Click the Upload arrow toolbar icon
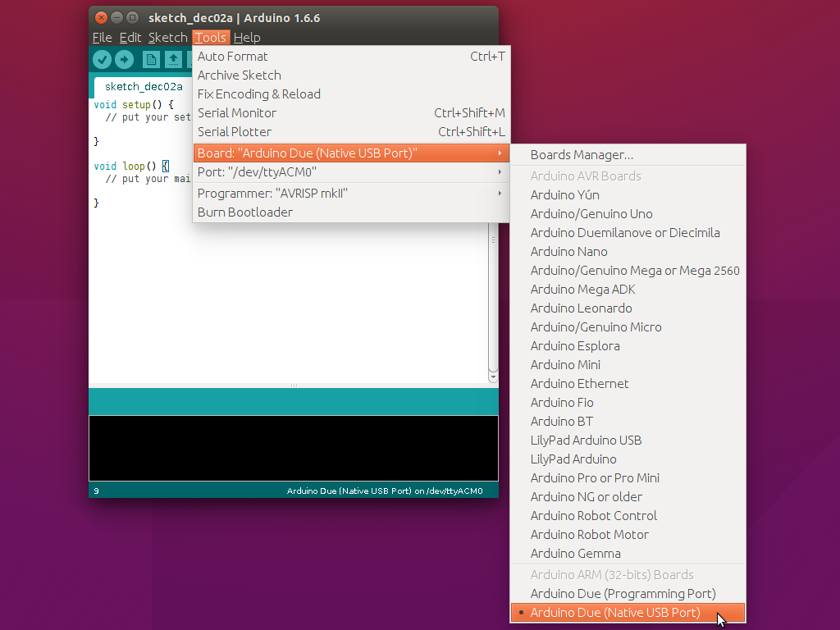Viewport: 840px width, 630px height. pyautogui.click(x=125, y=59)
